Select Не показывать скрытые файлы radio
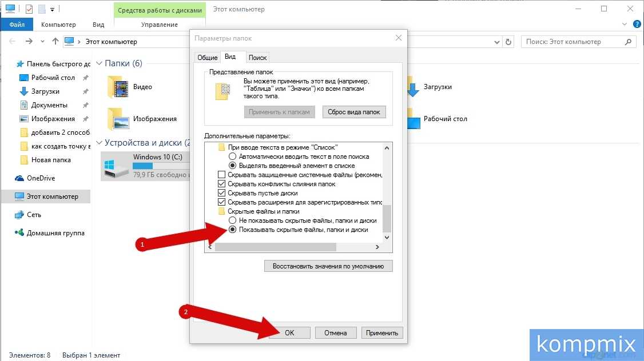The height and width of the screenshot is (361, 644). [x=232, y=220]
